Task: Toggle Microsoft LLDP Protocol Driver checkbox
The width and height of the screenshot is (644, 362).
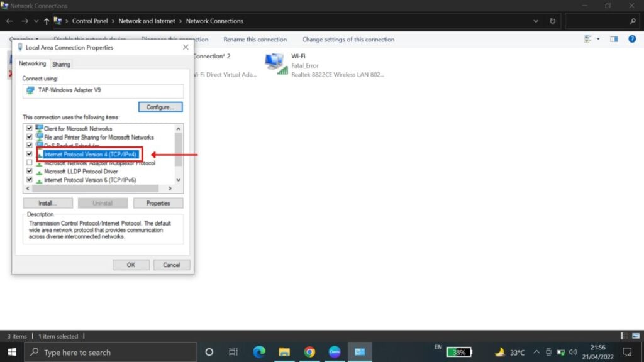Action: point(29,171)
